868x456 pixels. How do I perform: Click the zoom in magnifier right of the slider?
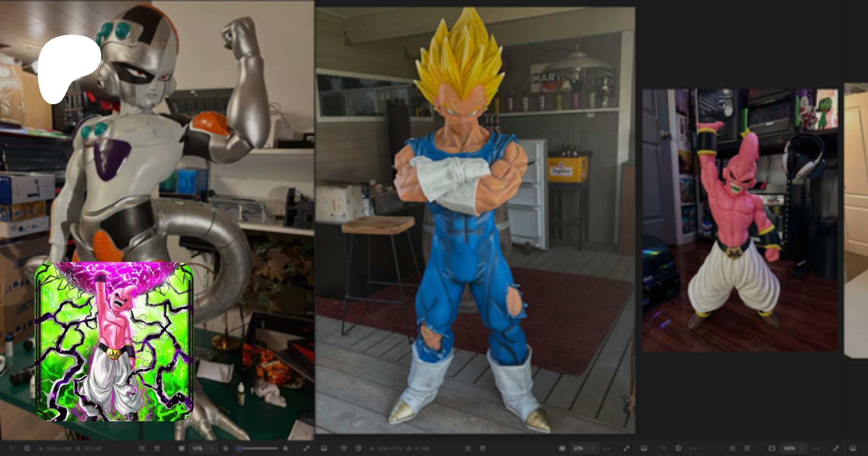286,448
